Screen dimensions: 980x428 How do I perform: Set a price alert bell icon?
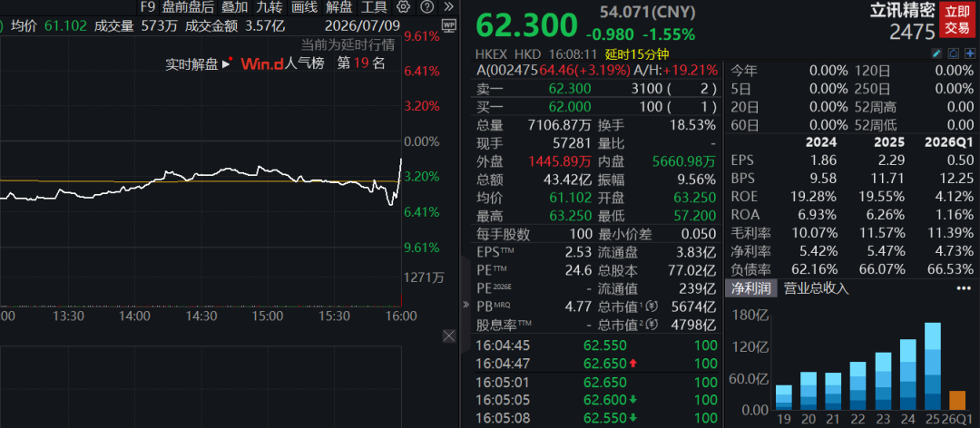click(x=954, y=53)
